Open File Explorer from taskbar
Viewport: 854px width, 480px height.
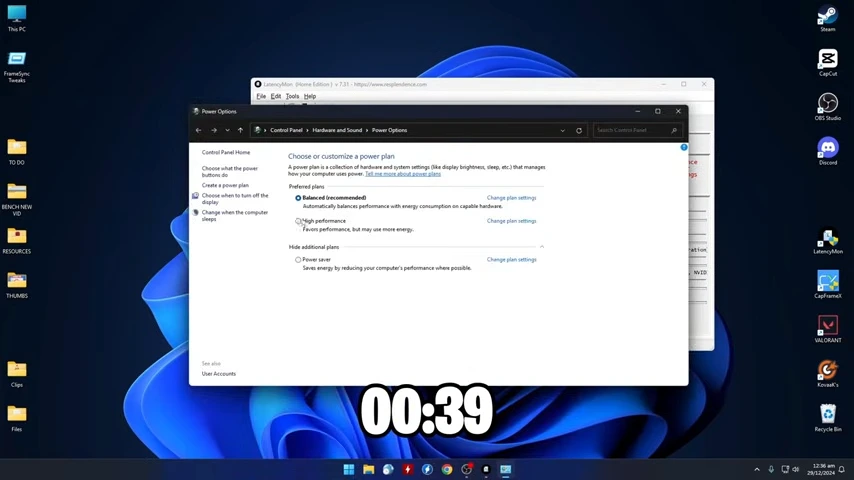click(368, 469)
